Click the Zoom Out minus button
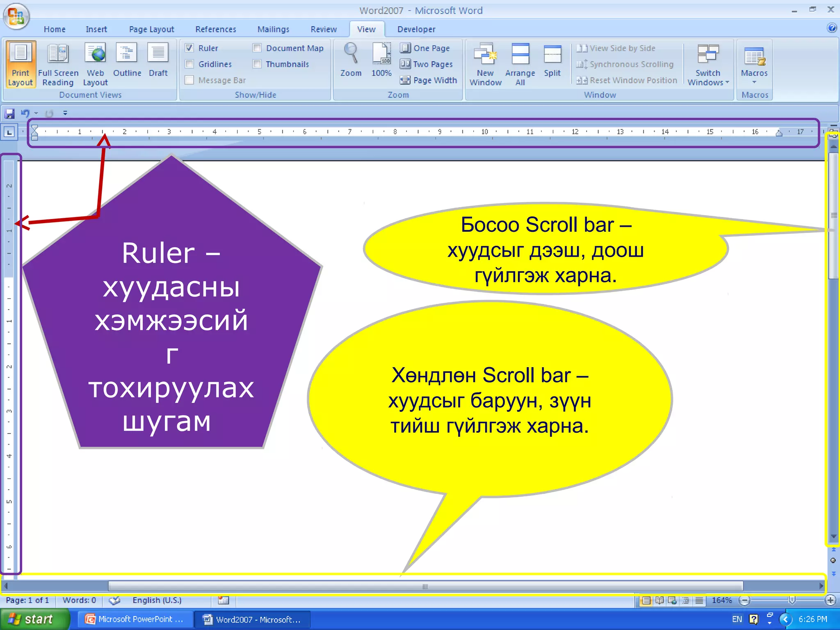This screenshot has width=840, height=630. pos(744,601)
